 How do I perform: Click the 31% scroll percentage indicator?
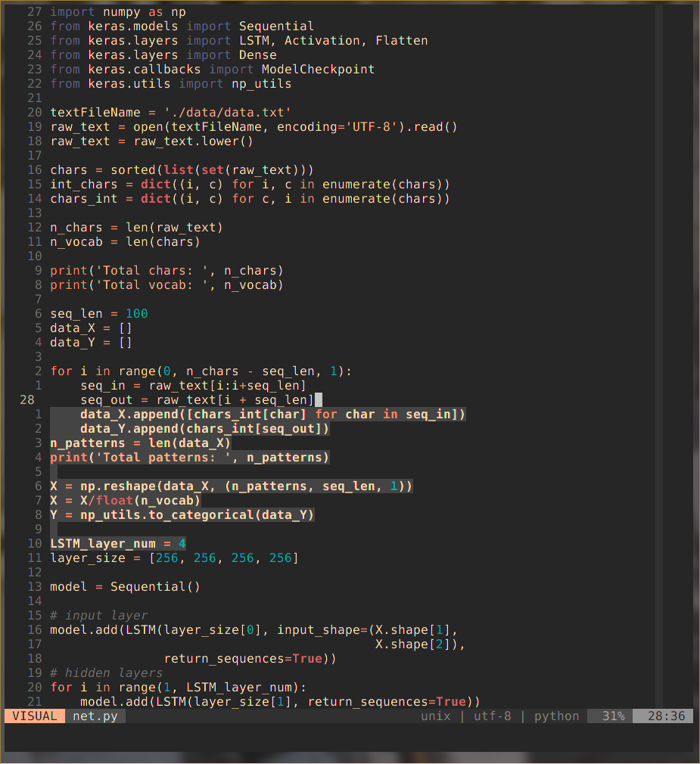pyautogui.click(x=613, y=716)
